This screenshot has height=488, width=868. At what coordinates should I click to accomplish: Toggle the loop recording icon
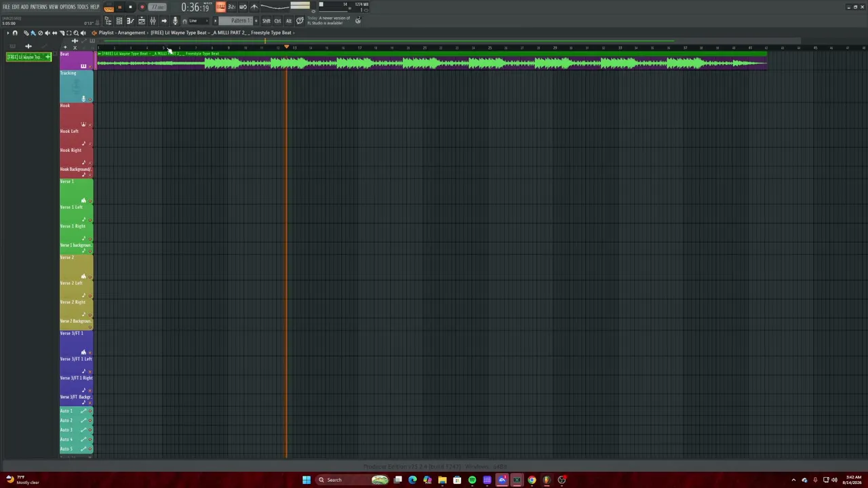[243, 7]
